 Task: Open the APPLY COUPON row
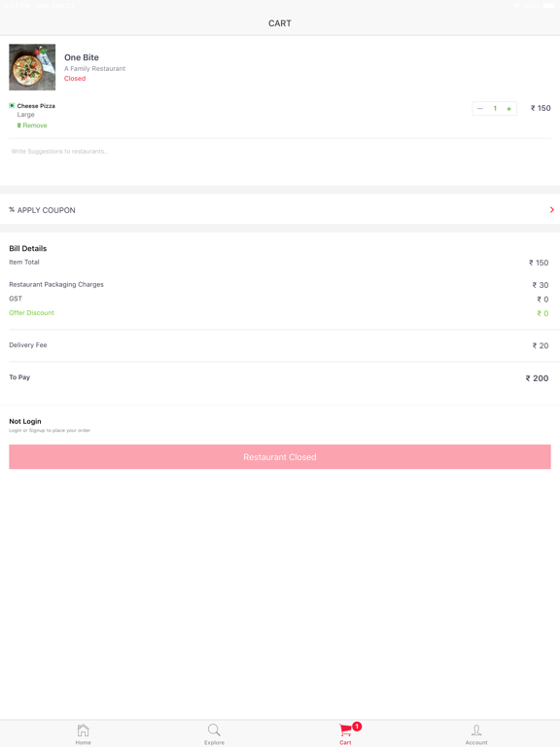[x=280, y=210]
